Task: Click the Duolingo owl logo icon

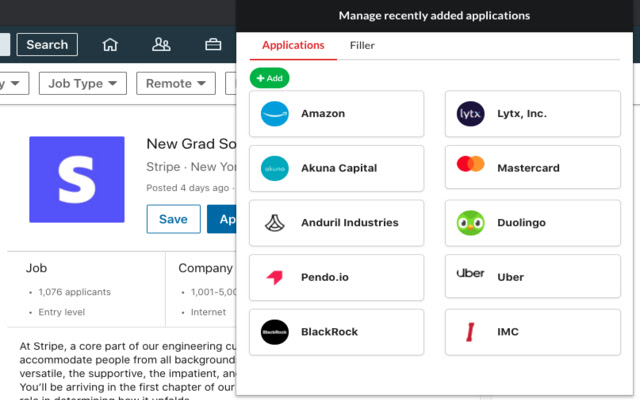Action: tap(471, 223)
